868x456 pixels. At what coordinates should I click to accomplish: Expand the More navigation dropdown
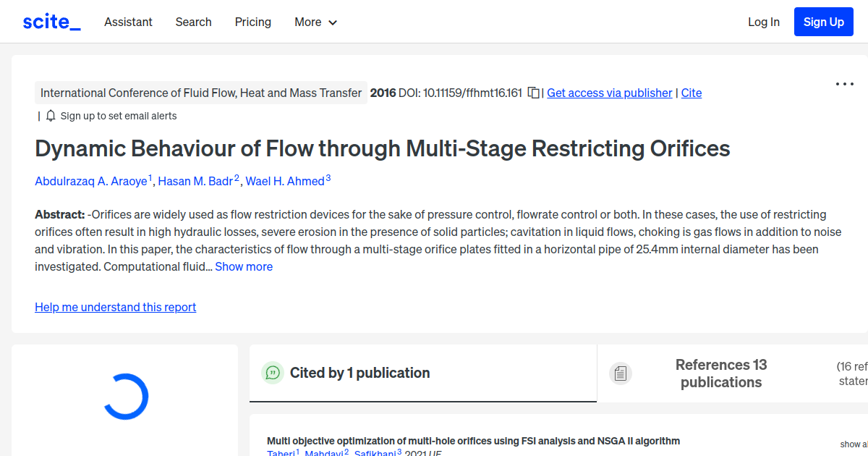point(315,22)
